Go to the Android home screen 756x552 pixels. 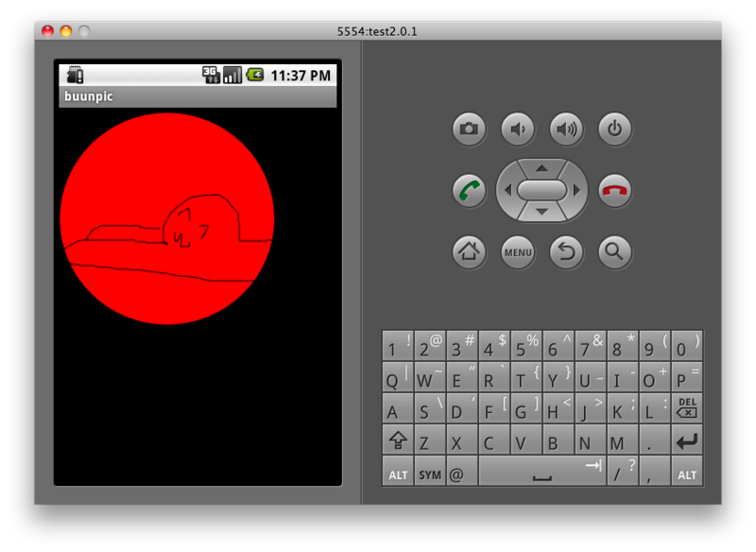469,251
